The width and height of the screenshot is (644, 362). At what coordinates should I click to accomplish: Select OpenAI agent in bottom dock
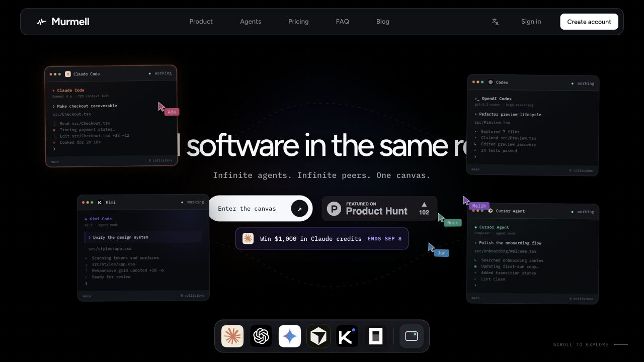pyautogui.click(x=261, y=336)
